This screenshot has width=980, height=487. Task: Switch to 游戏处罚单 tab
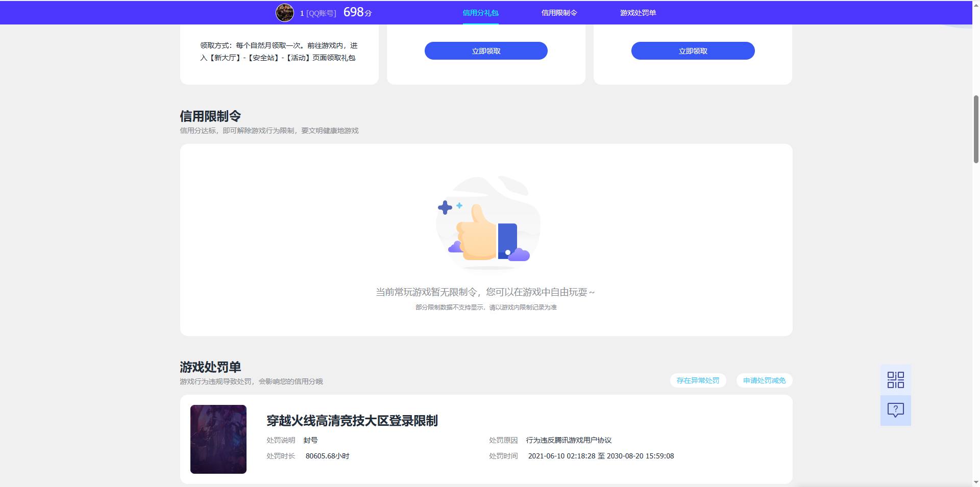638,13
